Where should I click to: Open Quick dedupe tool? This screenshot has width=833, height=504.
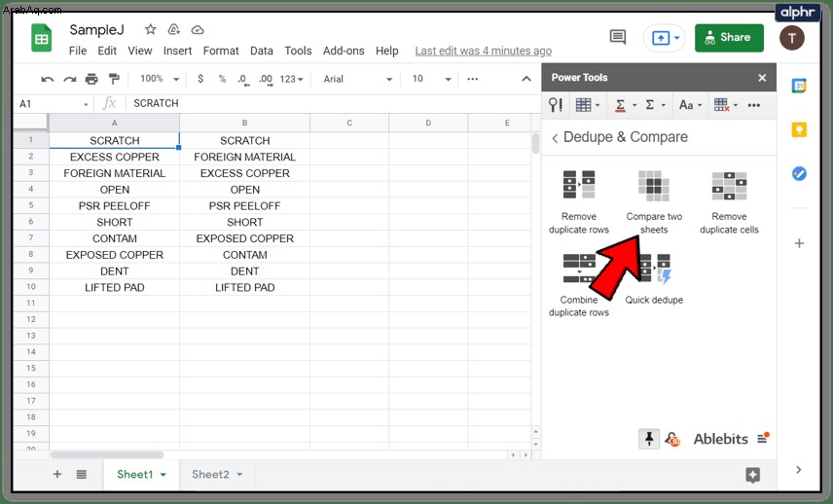[654, 279]
